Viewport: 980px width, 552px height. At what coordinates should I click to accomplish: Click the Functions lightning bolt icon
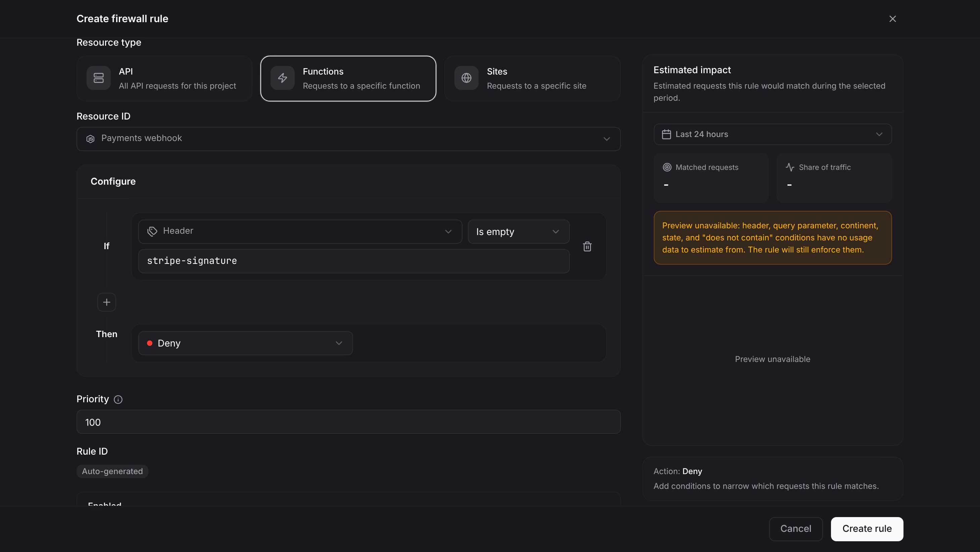click(x=282, y=78)
